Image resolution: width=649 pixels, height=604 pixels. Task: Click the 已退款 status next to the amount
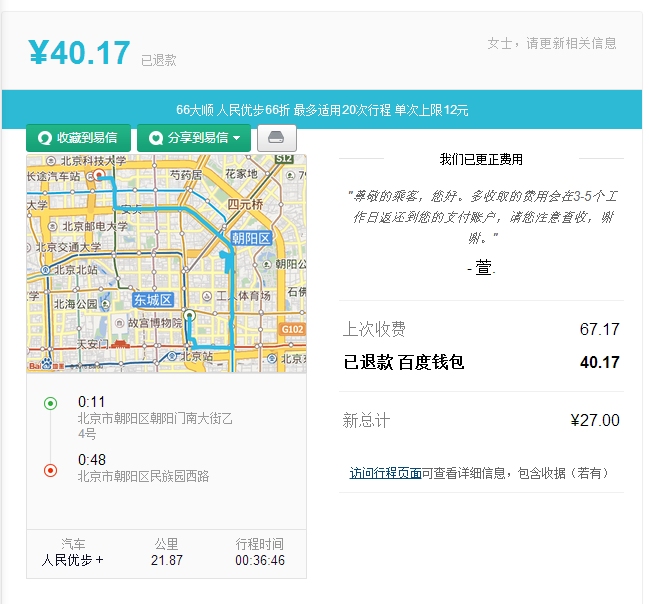click(159, 60)
